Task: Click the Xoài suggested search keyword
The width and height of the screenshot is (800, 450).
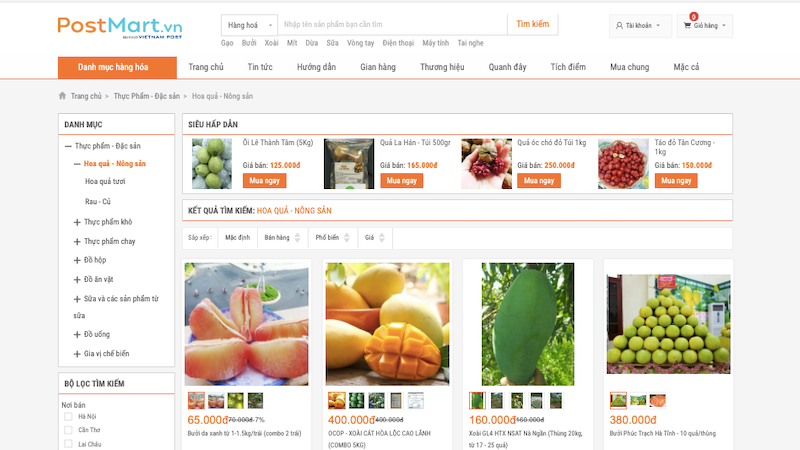Action: pyautogui.click(x=271, y=43)
